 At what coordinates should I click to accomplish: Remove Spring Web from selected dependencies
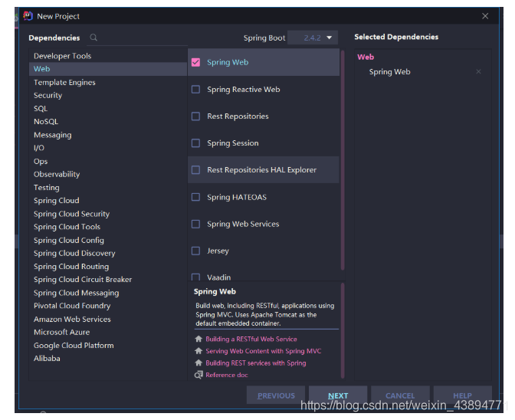coord(478,71)
